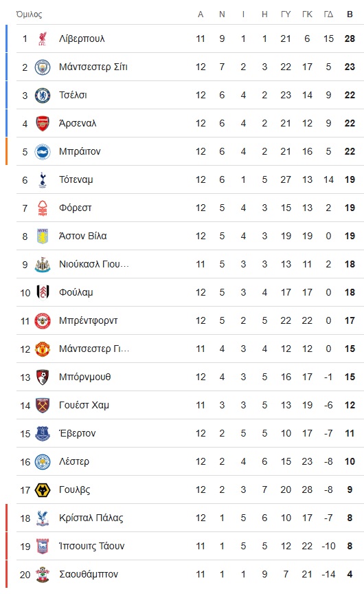Click the Arsenal cannon crest icon
This screenshot has width=364, height=594.
(x=43, y=124)
